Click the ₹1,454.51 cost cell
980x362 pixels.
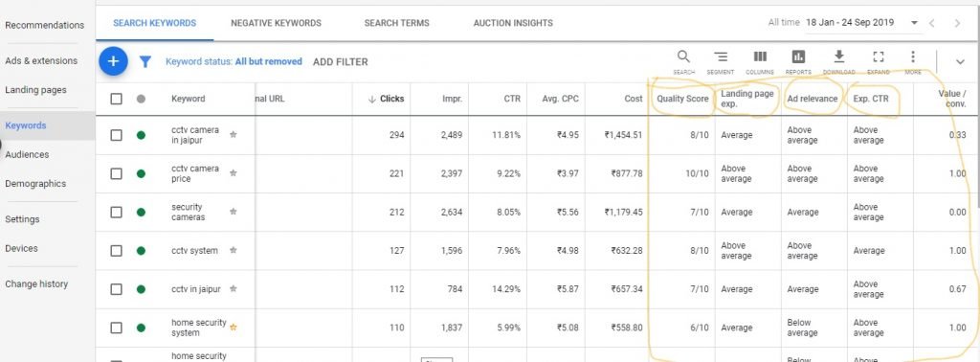click(623, 135)
